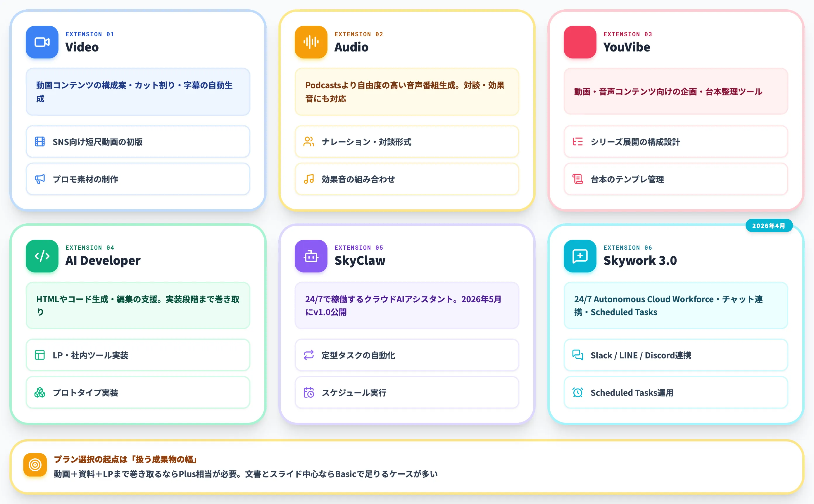814x504 pixels.
Task: Click the YouVibe description about 企画・台本整理ツール
Action: point(676,91)
